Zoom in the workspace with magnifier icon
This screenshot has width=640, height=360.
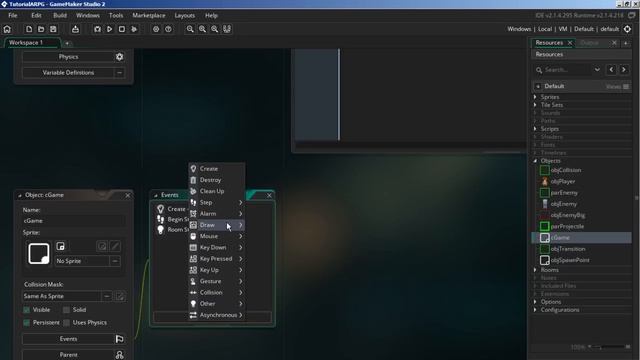202,29
